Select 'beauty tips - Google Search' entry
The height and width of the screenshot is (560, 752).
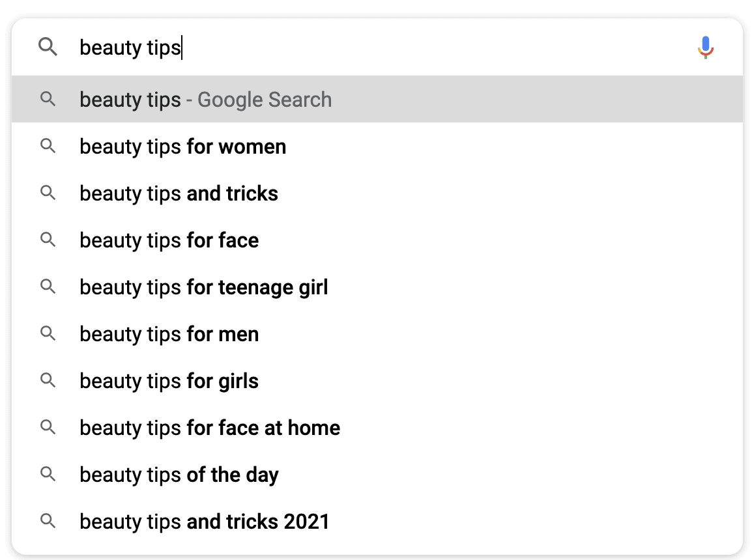pos(205,100)
